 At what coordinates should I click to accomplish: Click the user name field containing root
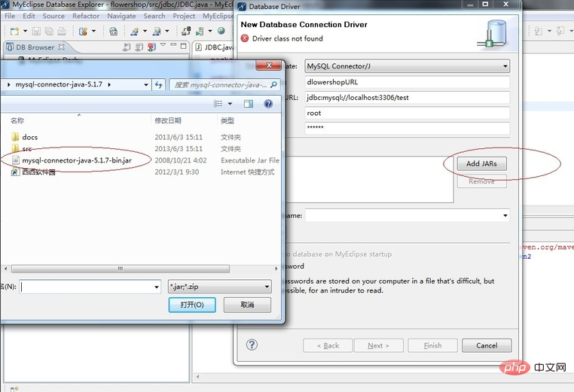coord(407,113)
